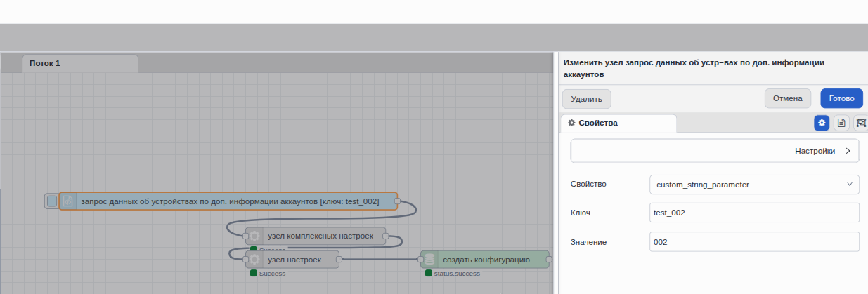Viewport: 868px width, 294px height.
Task: Open node description document icon tab
Action: (x=841, y=123)
